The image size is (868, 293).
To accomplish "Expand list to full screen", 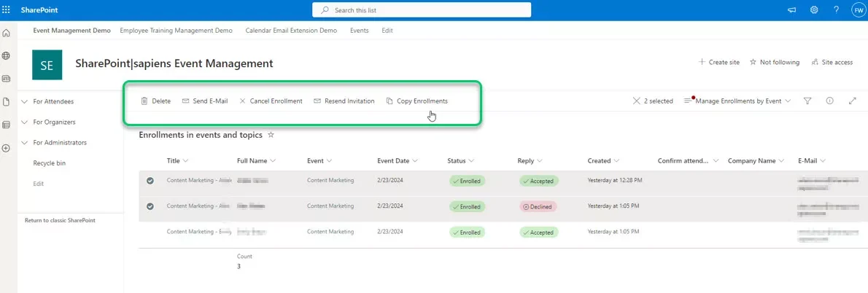I will tap(853, 101).
